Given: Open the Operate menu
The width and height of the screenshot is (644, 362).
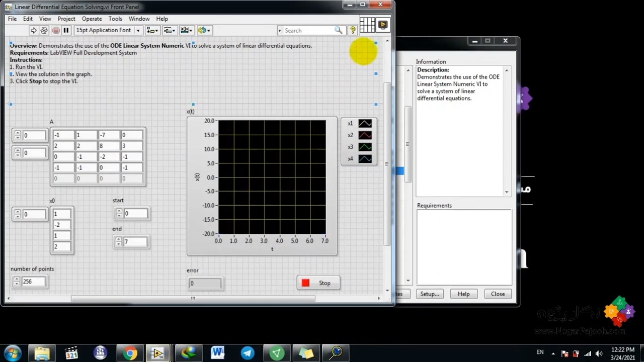Looking at the screenshot, I should [x=92, y=19].
